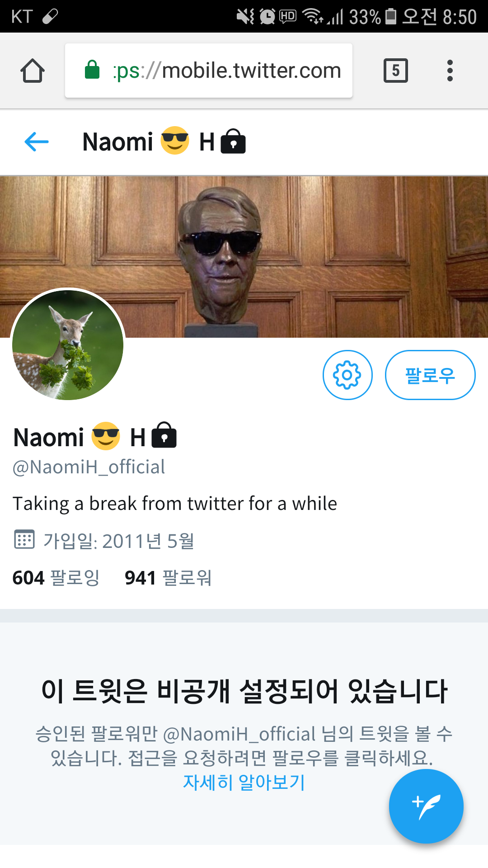The width and height of the screenshot is (488, 868).
Task: Open the deer profile picture
Action: (x=68, y=345)
